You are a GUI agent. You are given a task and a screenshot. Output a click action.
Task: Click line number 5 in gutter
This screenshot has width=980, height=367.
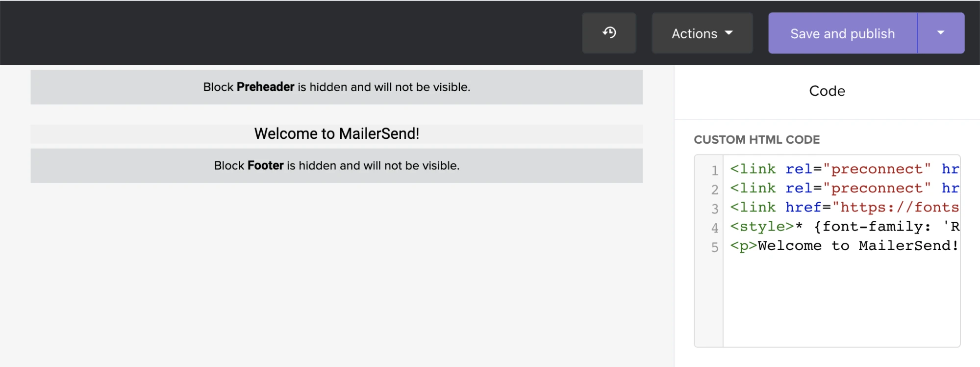coord(714,247)
